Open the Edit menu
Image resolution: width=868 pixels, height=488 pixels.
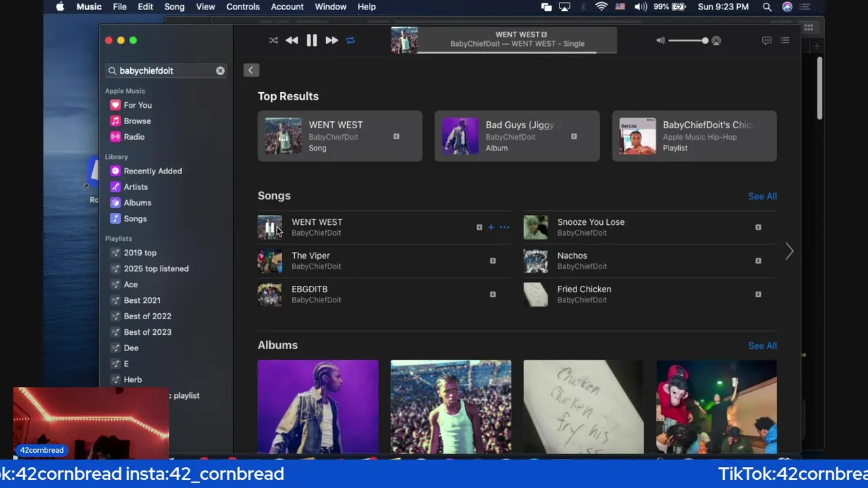click(145, 7)
